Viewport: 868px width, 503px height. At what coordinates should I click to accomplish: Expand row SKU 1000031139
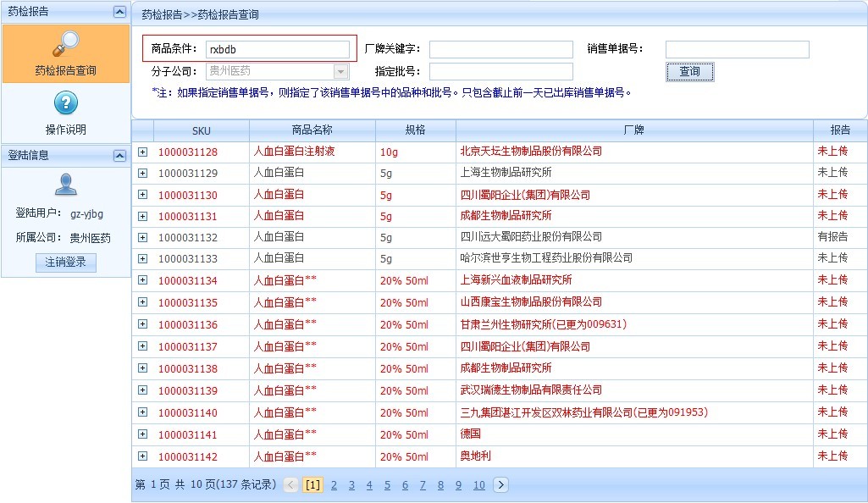point(143,390)
